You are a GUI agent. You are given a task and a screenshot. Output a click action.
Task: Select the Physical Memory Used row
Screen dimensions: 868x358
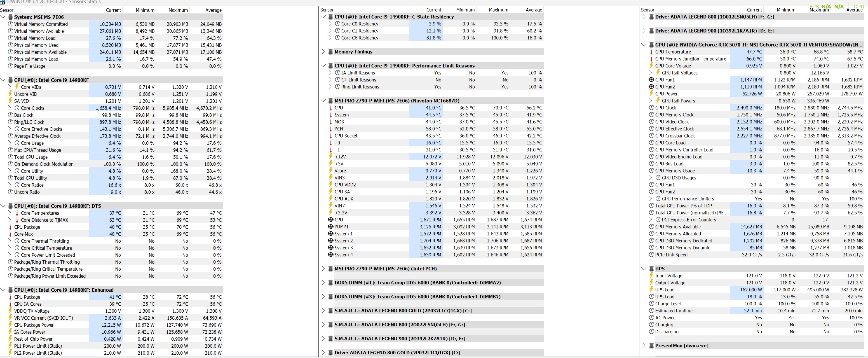tap(36, 45)
